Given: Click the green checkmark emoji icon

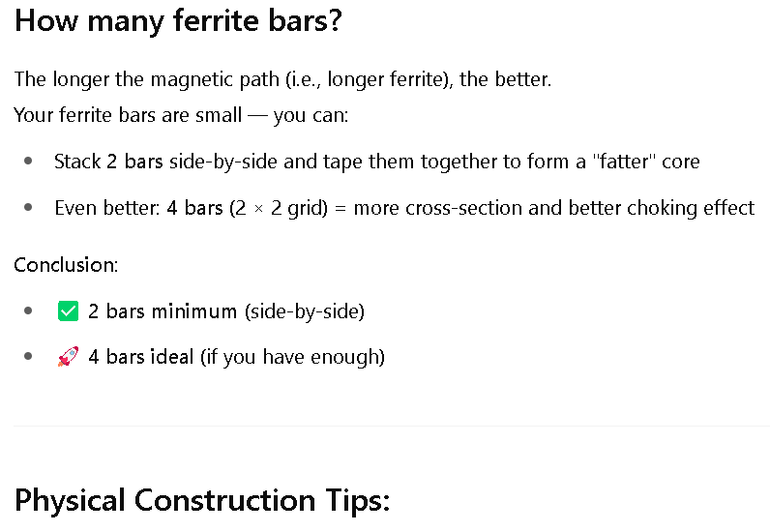Looking at the screenshot, I should (68, 310).
